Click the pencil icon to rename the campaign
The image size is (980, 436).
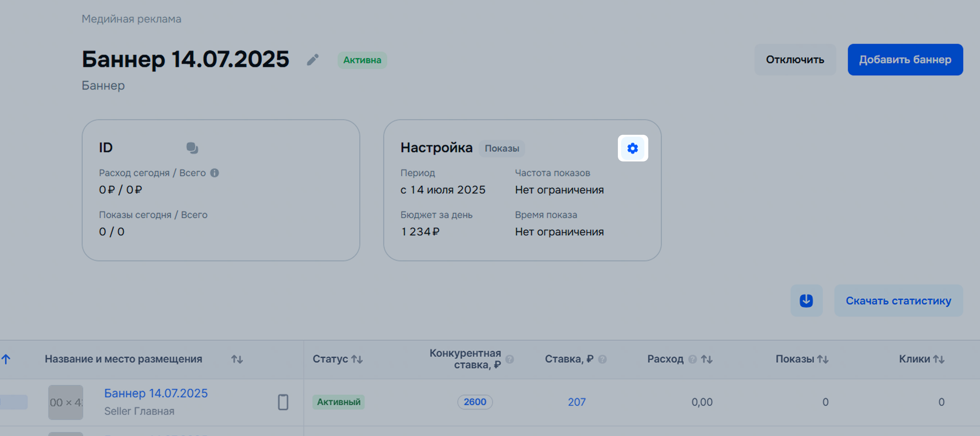pos(313,60)
